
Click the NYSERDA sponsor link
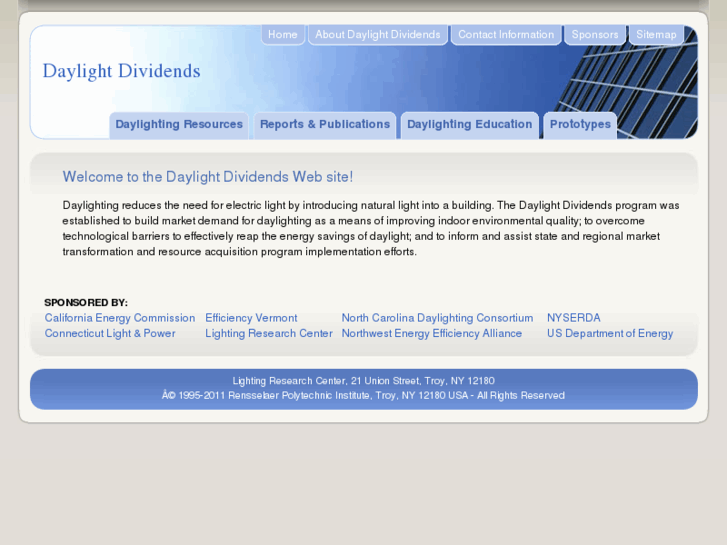pos(574,318)
